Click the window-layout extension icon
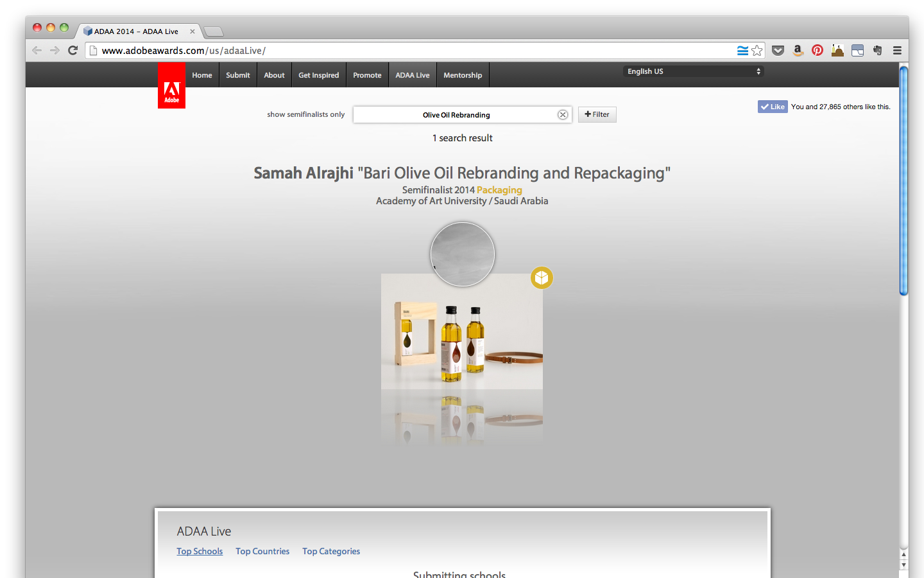Viewport: 924px width, 578px height. [857, 50]
